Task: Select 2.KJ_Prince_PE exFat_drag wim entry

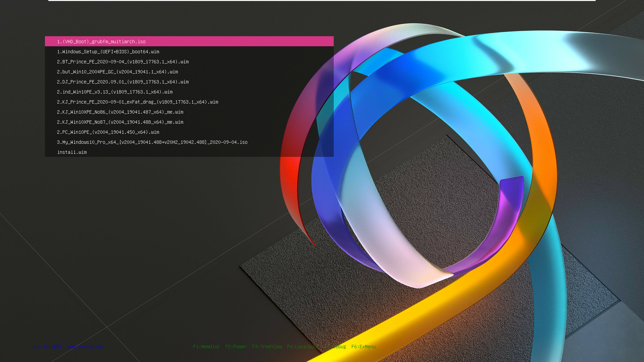Action: pyautogui.click(x=189, y=102)
